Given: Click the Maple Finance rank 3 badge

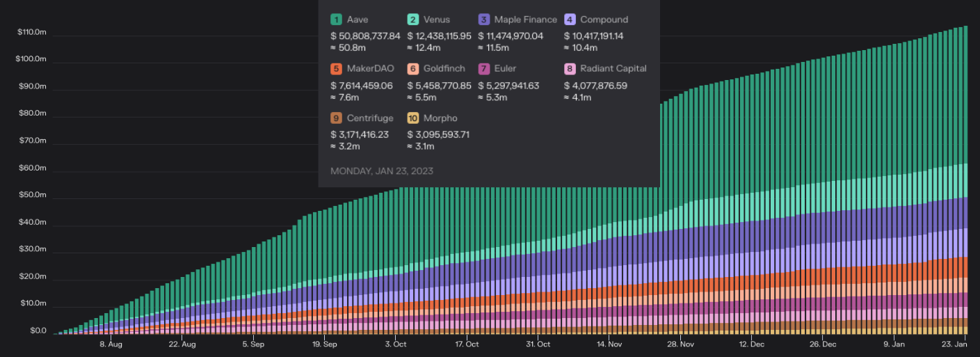Looking at the screenshot, I should (483, 19).
